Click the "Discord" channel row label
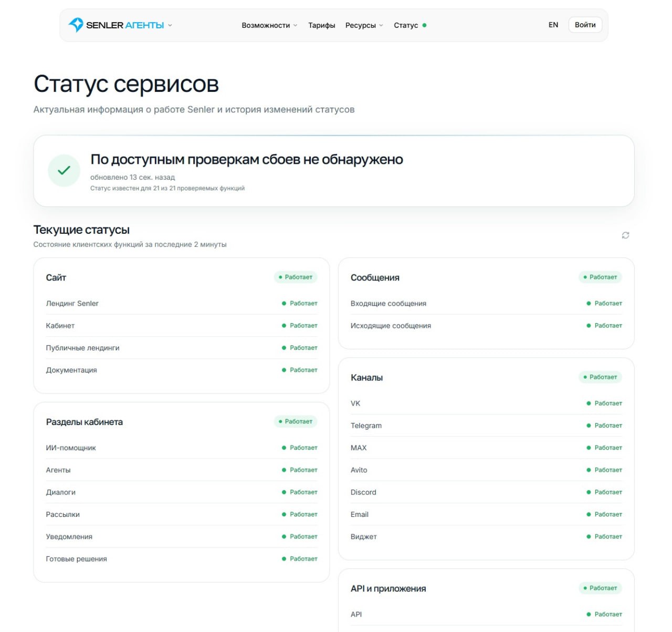 click(363, 492)
